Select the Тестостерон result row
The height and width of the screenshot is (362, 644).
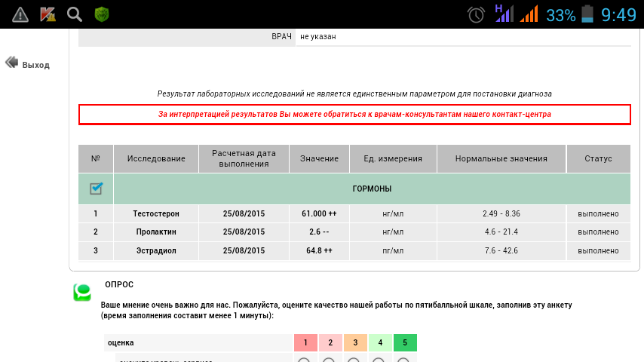(156, 213)
